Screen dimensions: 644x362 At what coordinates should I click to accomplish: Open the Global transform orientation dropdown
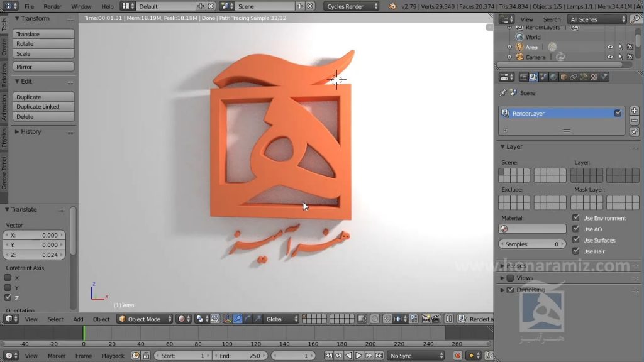281,319
